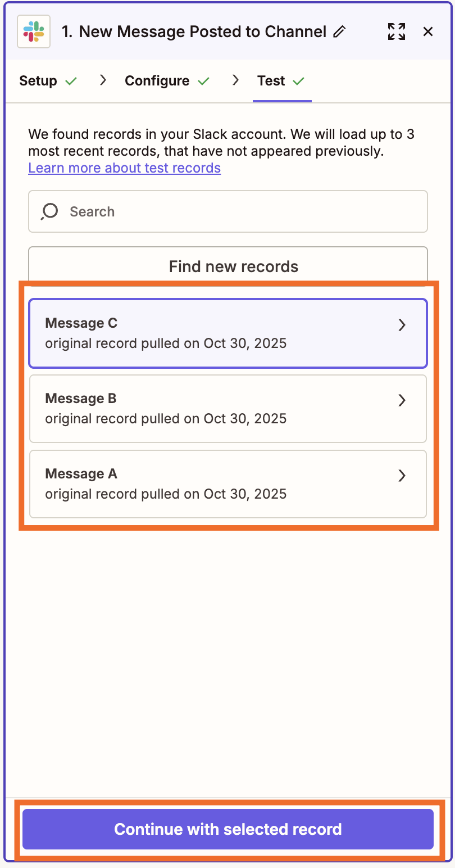Click the Find new records button

pos(233,266)
